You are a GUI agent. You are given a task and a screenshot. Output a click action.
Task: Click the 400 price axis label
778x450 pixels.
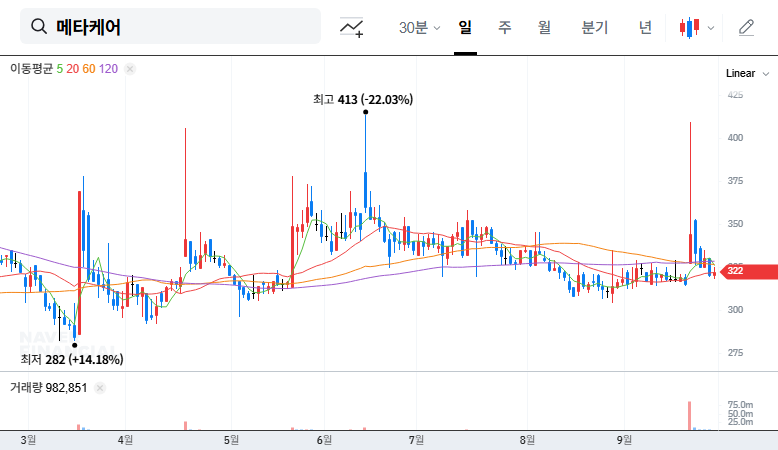tap(735, 138)
